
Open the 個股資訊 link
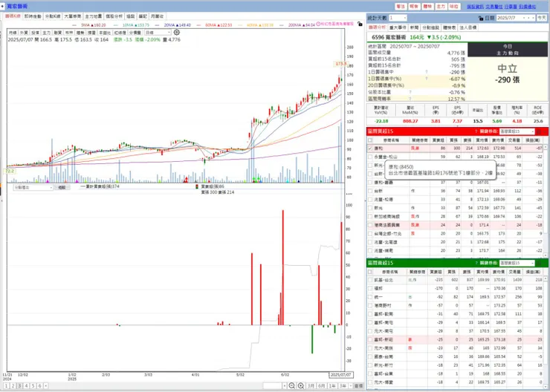(x=475, y=6)
